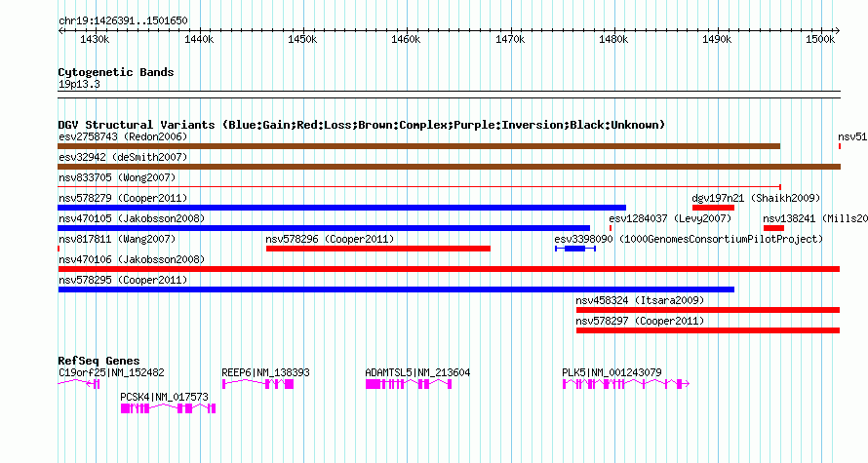Click the 1500k ruler tick label
Image resolution: width=868 pixels, height=463 pixels.
click(820, 39)
